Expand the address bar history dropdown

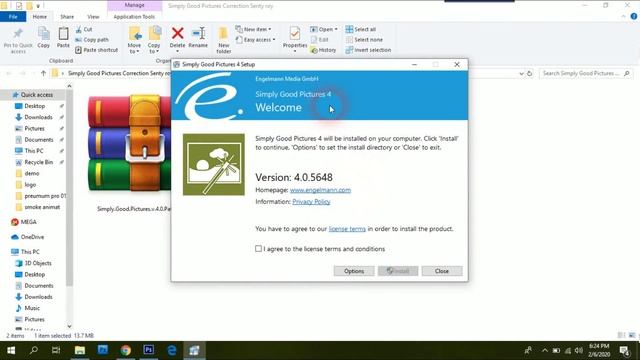[521, 73]
